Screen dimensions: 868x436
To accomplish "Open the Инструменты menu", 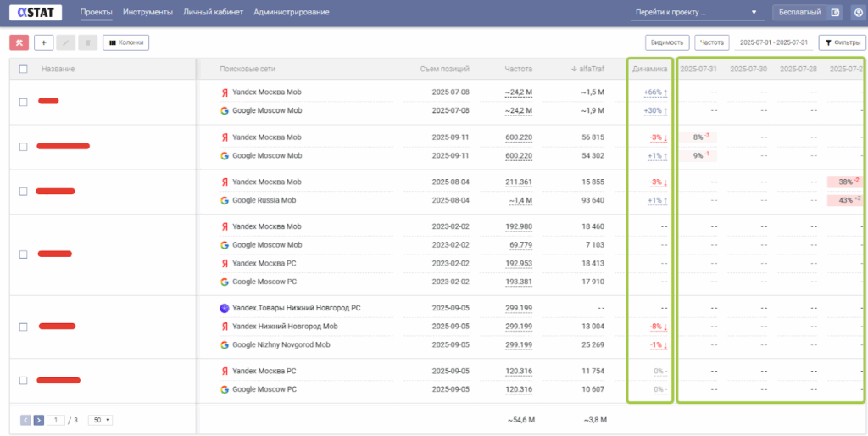I will [147, 13].
